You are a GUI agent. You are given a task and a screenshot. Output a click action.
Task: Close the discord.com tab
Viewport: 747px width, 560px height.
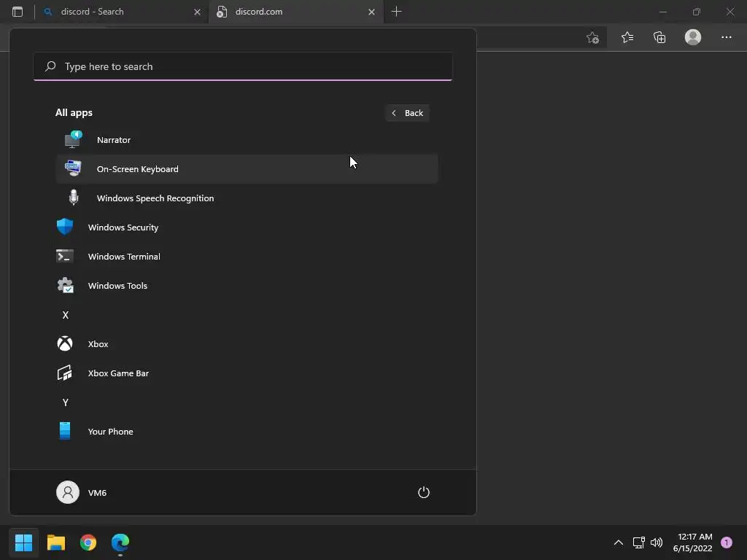[x=371, y=12]
